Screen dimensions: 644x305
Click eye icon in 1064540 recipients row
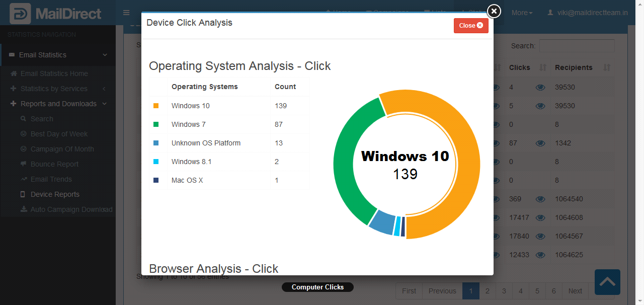[540, 199]
